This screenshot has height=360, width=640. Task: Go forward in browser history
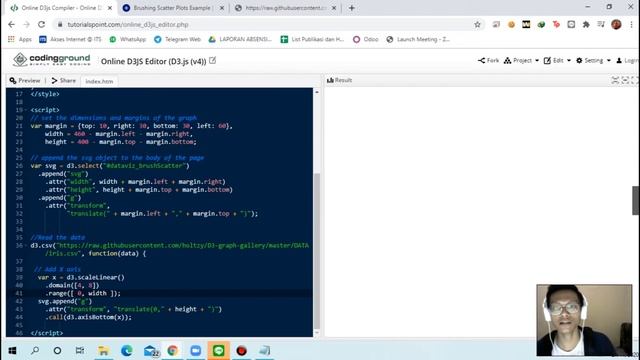coord(27,24)
